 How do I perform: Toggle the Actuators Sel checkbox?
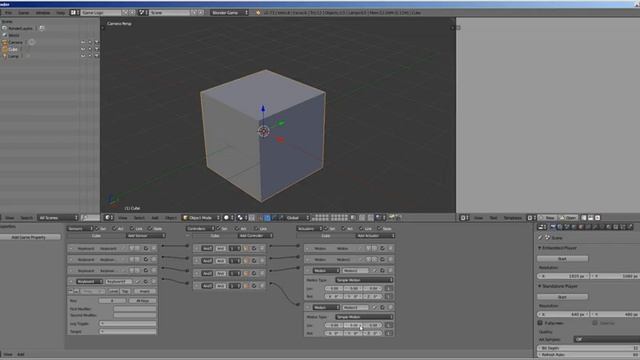(326, 229)
